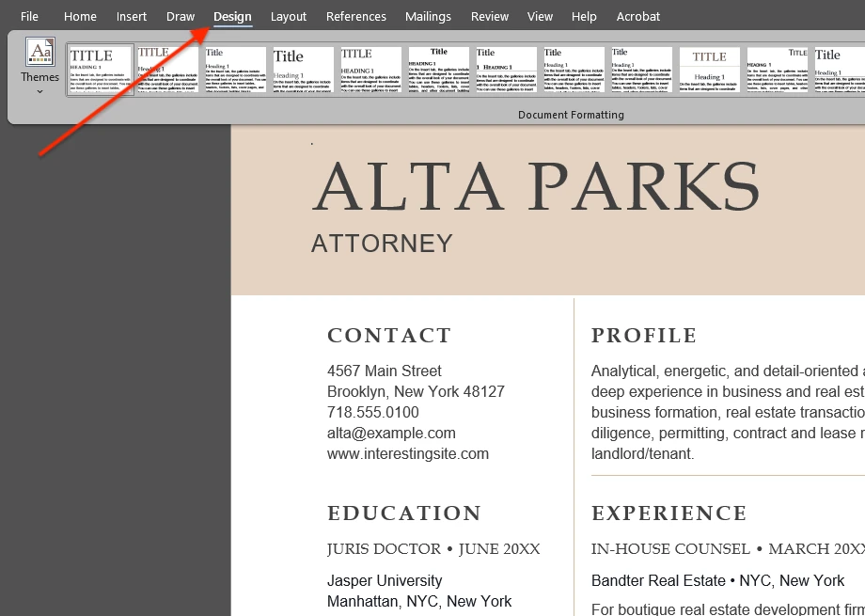865x616 pixels.
Task: Switch to the Home tab
Action: pyautogui.click(x=80, y=16)
